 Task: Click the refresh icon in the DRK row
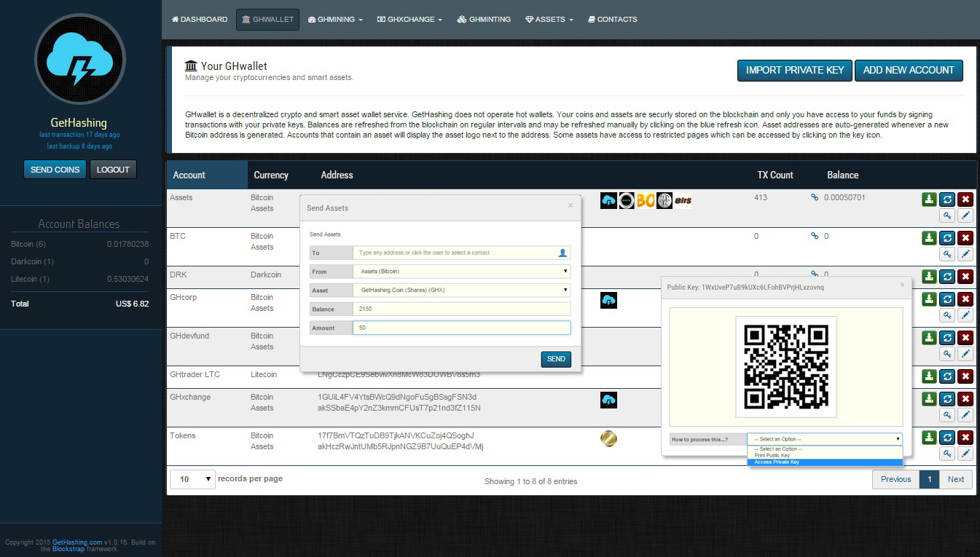[947, 276]
